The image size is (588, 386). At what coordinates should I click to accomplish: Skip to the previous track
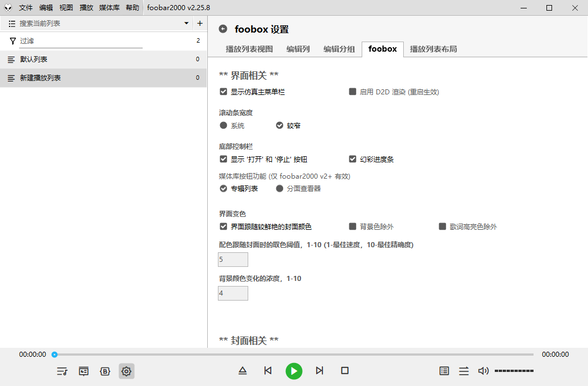click(x=268, y=371)
